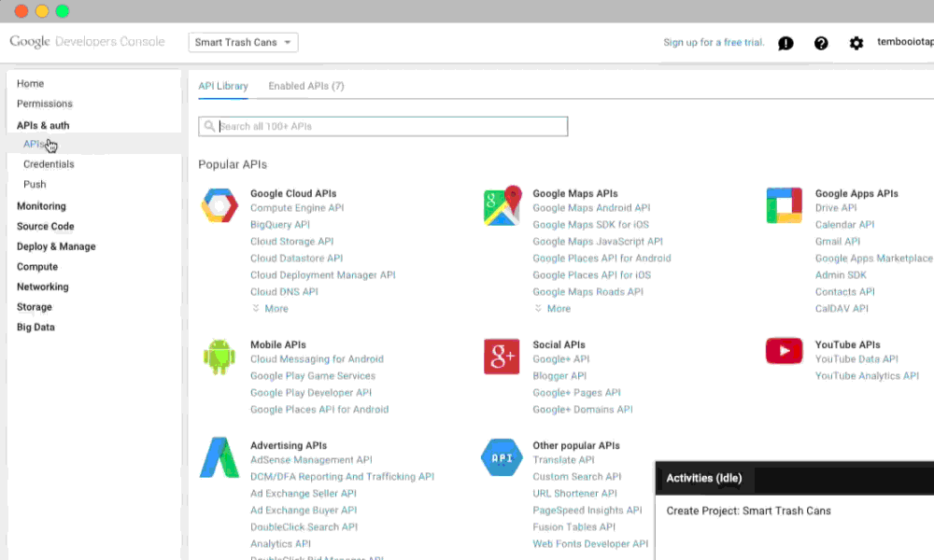Screen dimensions: 934x560
Task: Open Credentials in the sidebar
Action: click(x=49, y=164)
